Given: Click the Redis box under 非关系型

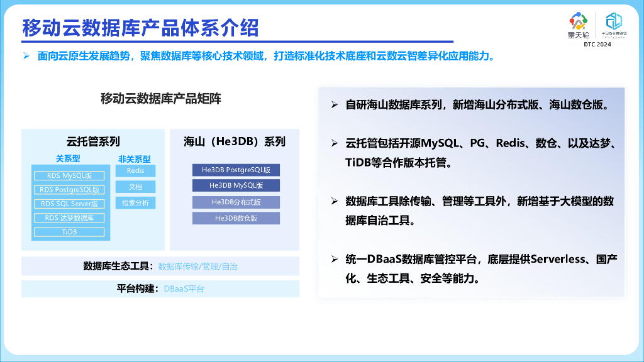Looking at the screenshot, I should tap(136, 171).
